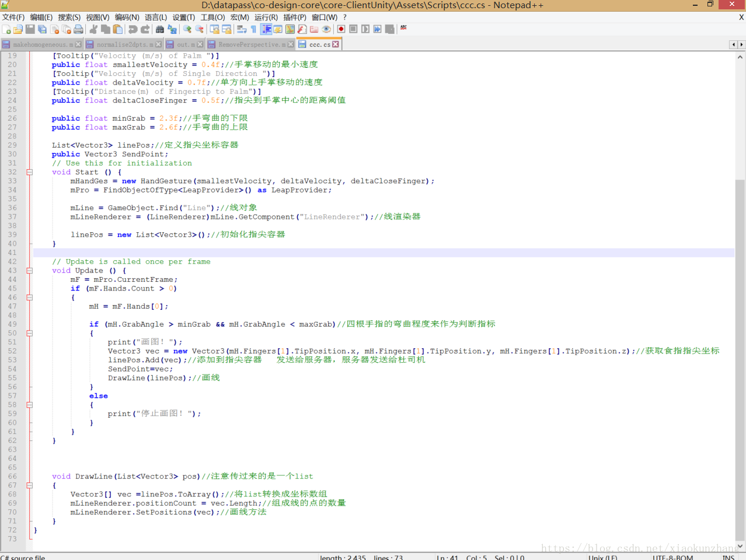Close the ccc.cs tab
Image resolution: width=746 pixels, height=560 pixels.
[x=336, y=44]
